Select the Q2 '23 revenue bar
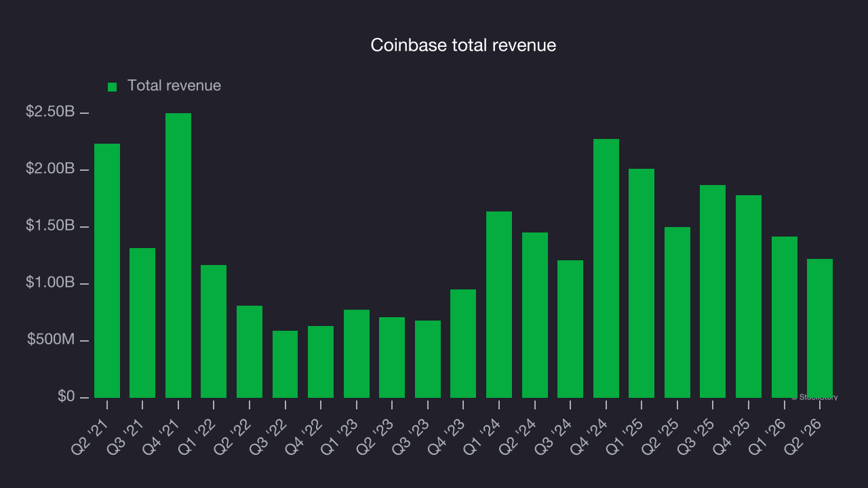 [392, 357]
